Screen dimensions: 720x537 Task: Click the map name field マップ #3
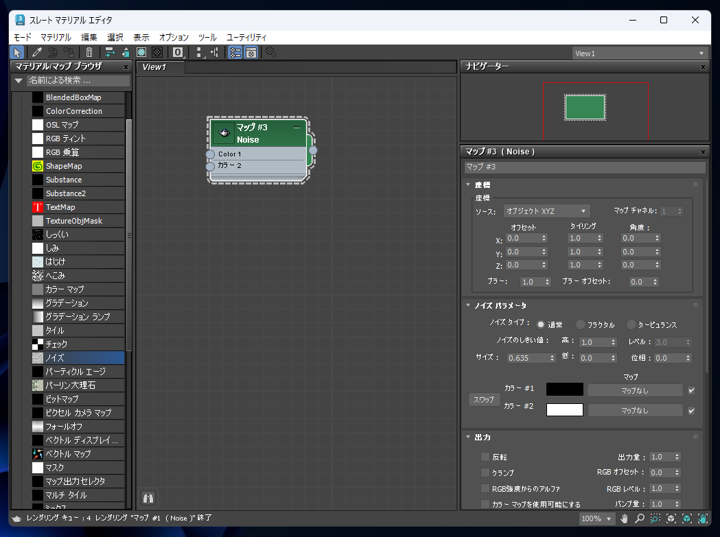(x=585, y=167)
